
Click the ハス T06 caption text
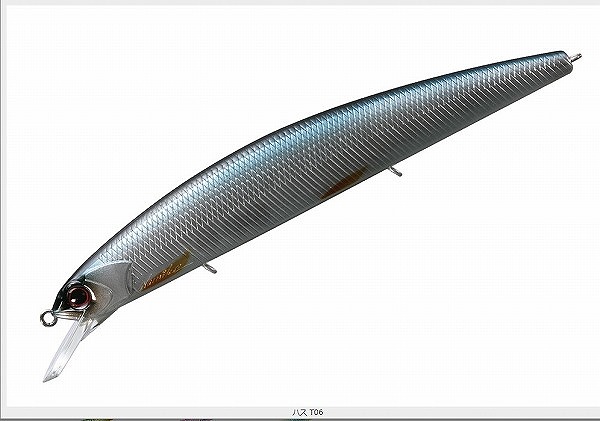pos(300,411)
